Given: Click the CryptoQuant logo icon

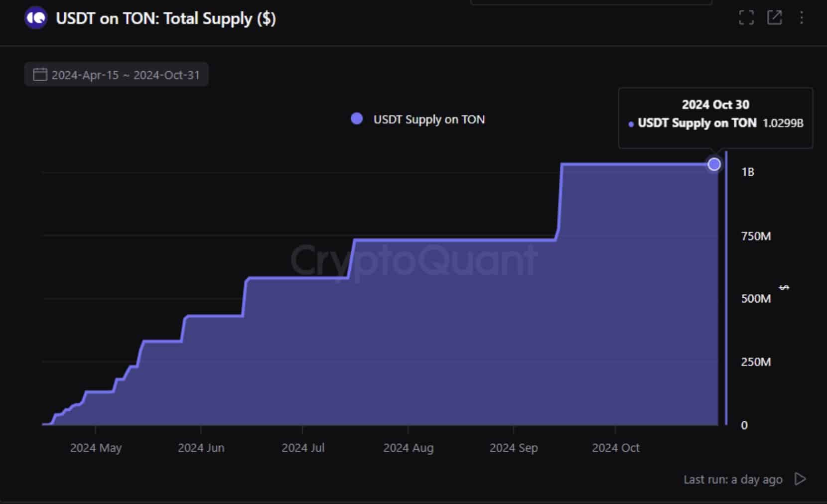Looking at the screenshot, I should pos(35,18).
